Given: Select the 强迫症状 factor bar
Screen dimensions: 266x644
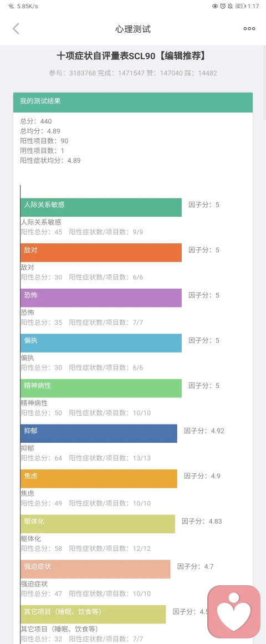Looking at the screenshot, I should click(95, 569).
